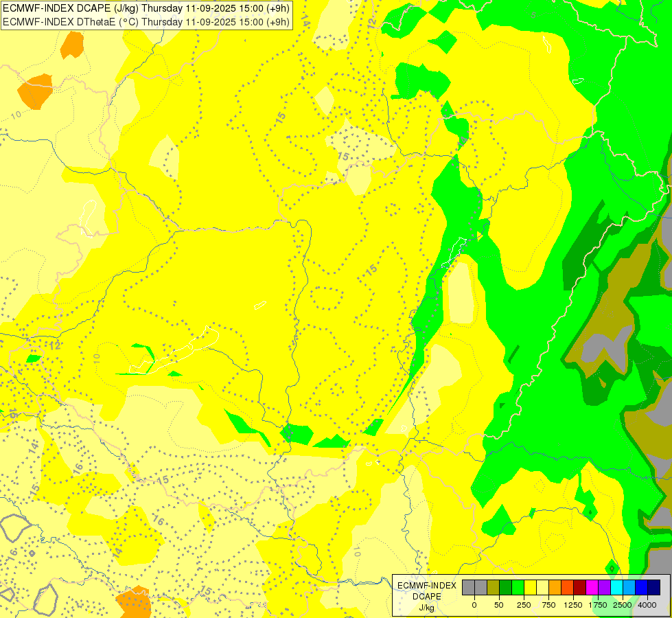The width and height of the screenshot is (672, 618).
Task: Click the dark red legend swatch
Action: pyautogui.click(x=579, y=587)
